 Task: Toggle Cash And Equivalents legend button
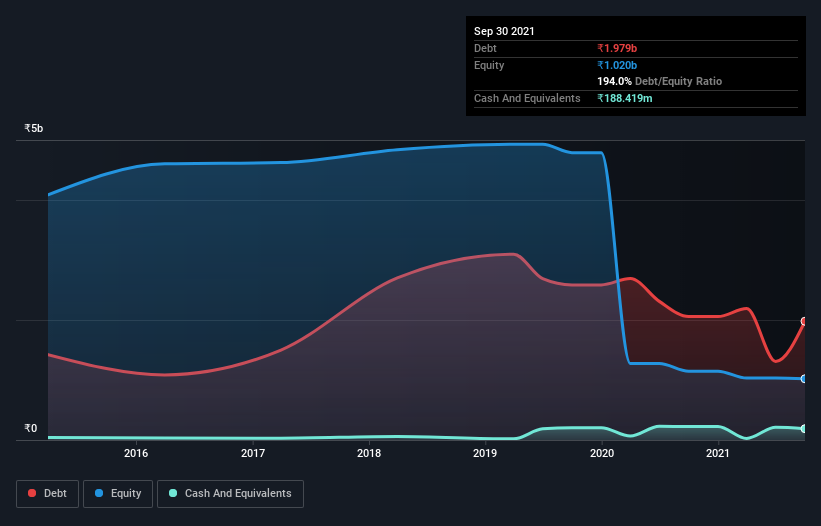230,494
